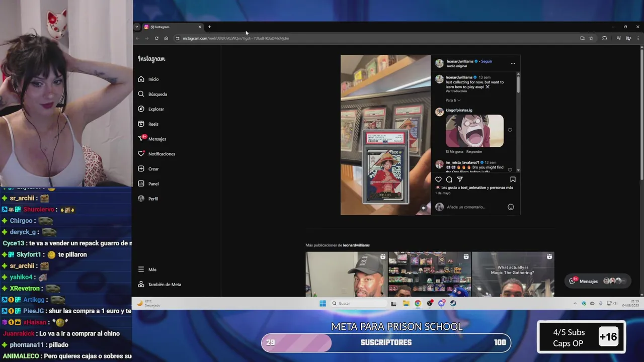Toggle the reel's mute speaker icon
The image size is (644, 362).
(424, 208)
